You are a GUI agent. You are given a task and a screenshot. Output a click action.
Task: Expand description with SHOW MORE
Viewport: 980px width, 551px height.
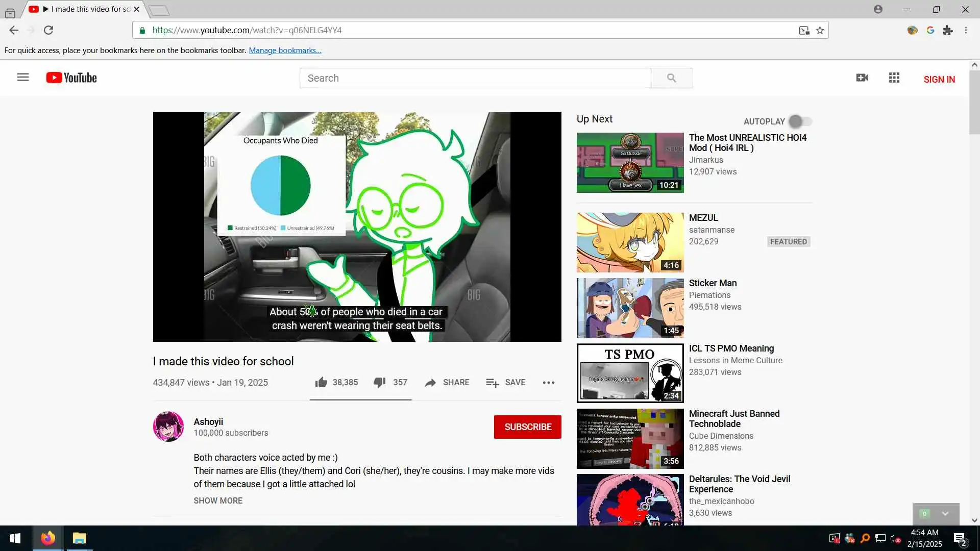pyautogui.click(x=218, y=500)
